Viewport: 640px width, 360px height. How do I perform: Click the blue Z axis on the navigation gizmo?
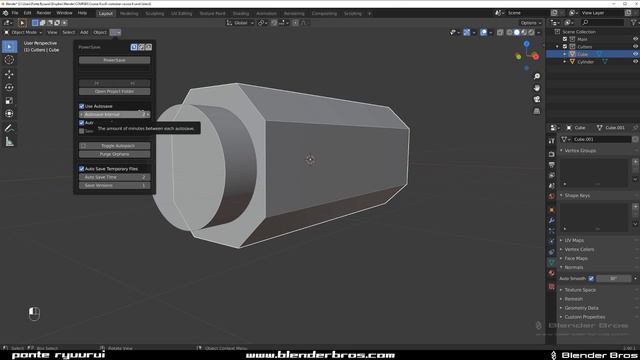coord(527,44)
